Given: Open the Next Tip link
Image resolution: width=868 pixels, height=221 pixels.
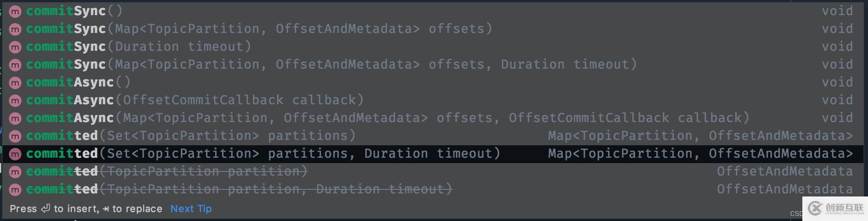Looking at the screenshot, I should click(191, 209).
